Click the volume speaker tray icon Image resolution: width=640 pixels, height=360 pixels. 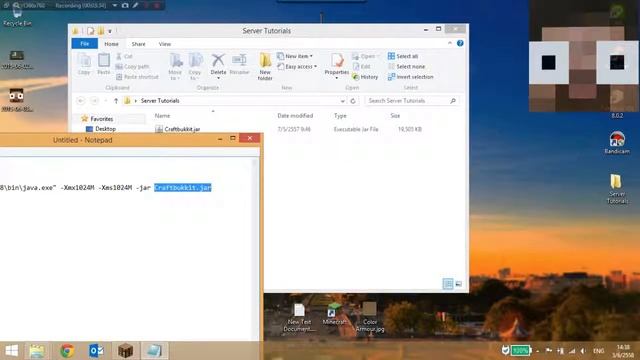click(583, 351)
